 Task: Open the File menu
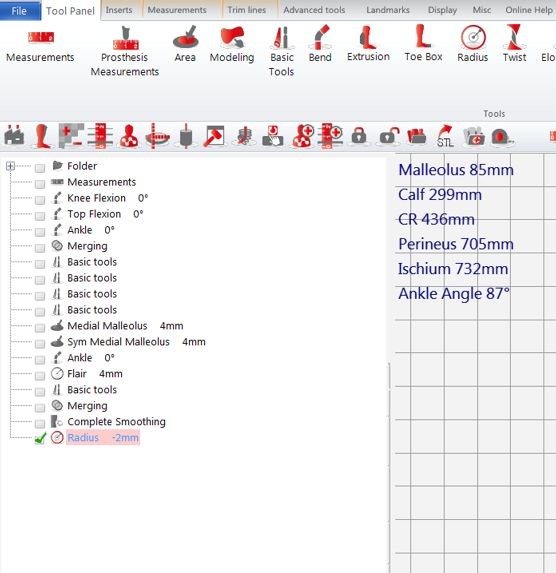tap(20, 11)
